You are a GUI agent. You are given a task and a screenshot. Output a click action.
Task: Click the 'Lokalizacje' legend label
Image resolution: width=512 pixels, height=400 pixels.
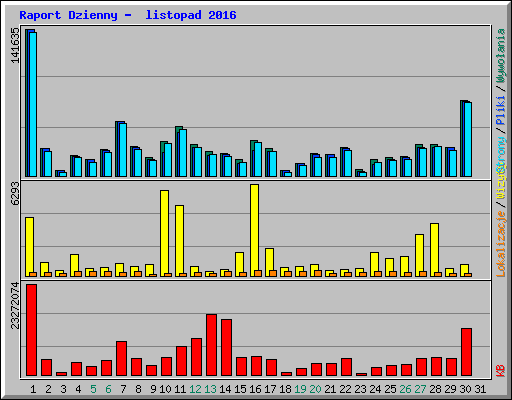[x=500, y=244]
